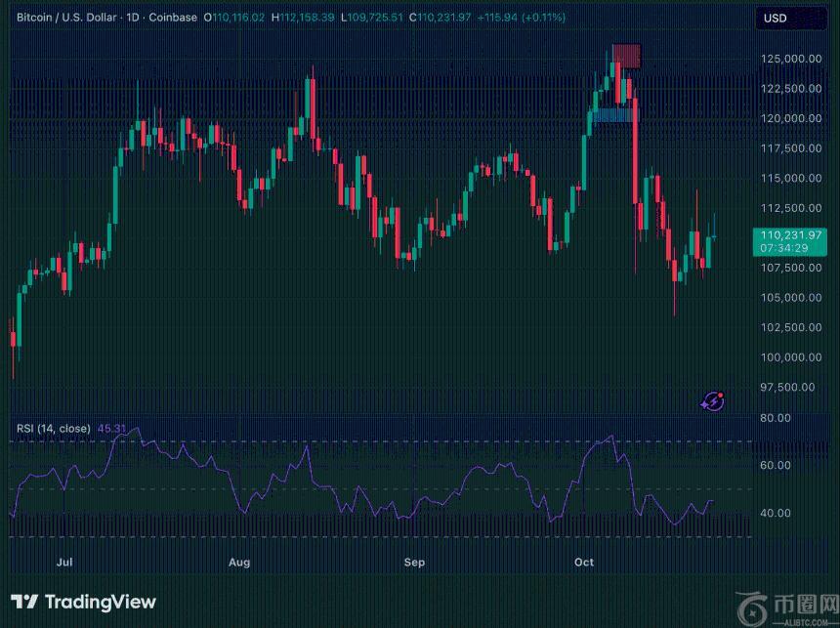Click the 80.00 level on RSI scale
The width and height of the screenshot is (840, 628).
[777, 418]
